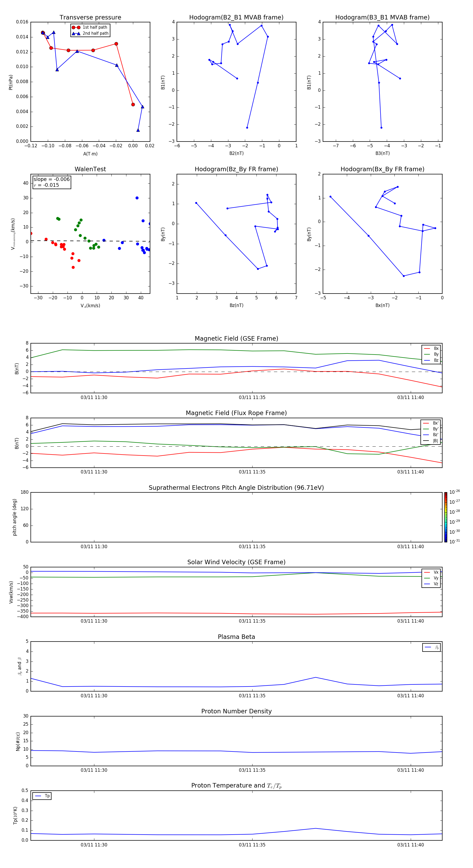Click the "Bx(nT)" x-axis label

tap(382, 305)
